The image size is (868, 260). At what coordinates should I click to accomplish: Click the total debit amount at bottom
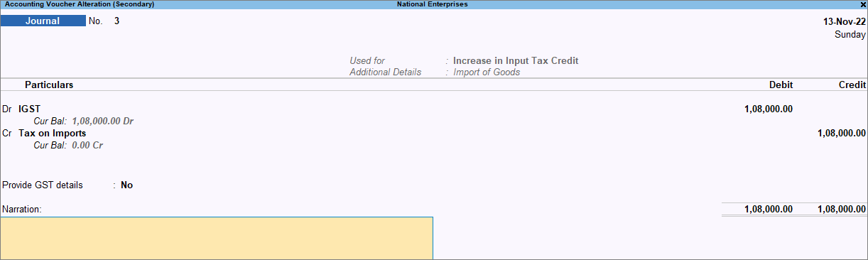[x=769, y=210]
